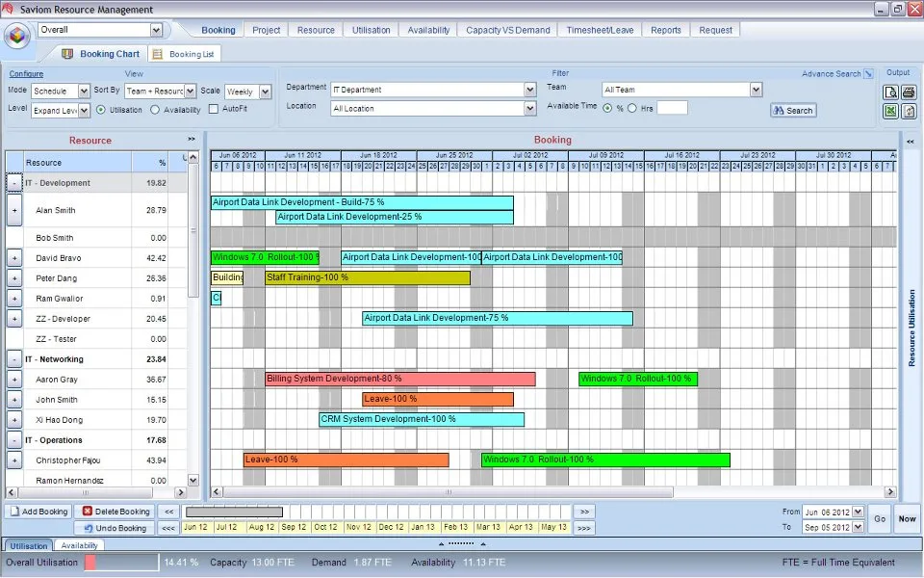
Task: Select Staff Training-100 % booking bar
Action: coord(368,277)
